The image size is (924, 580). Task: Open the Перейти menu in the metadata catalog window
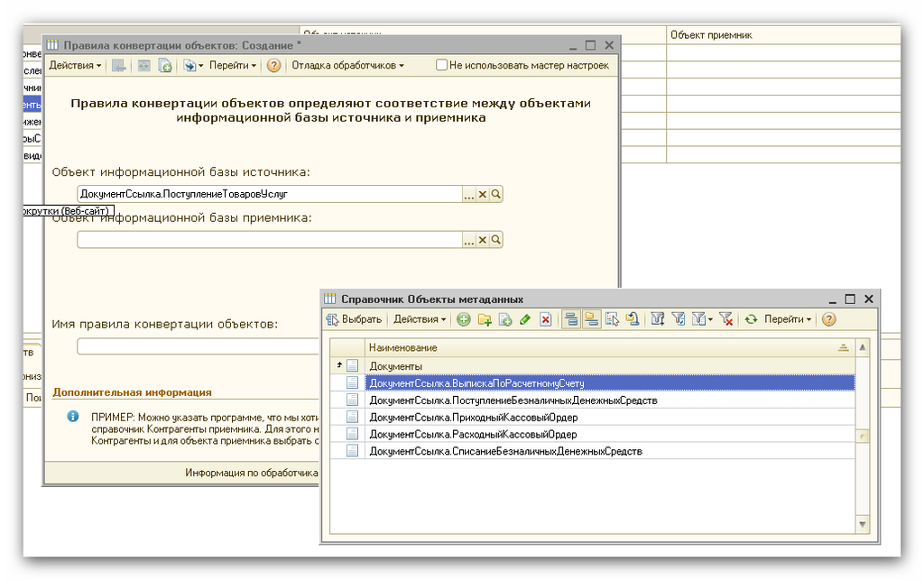(787, 319)
